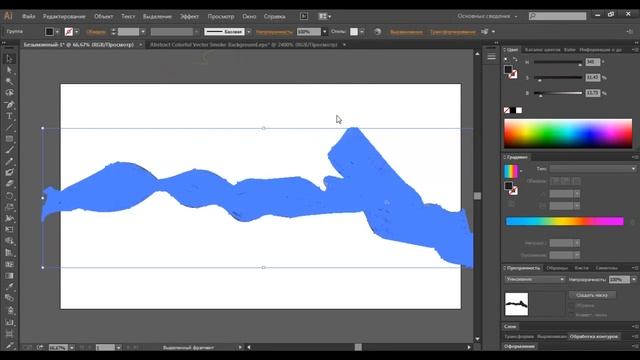640x360 pixels.
Task: Open the Трансформ panel tab
Action: point(519,337)
